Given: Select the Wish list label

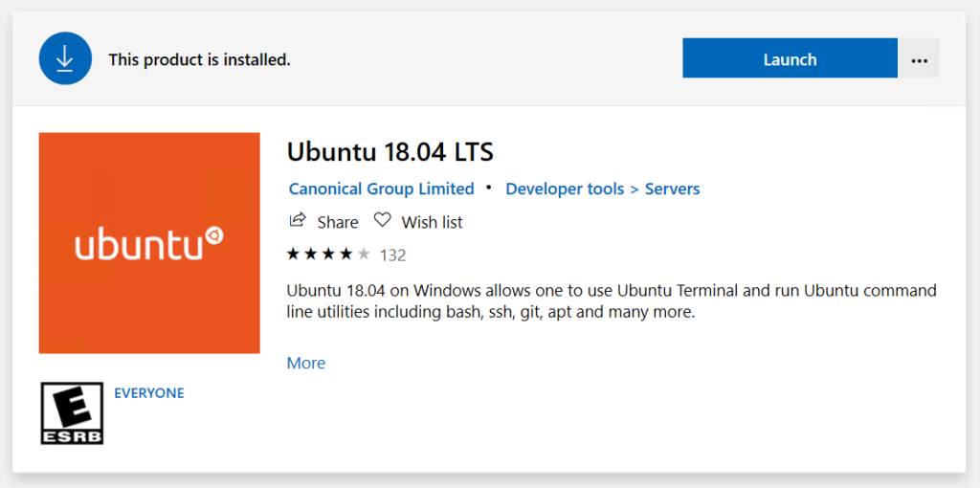Looking at the screenshot, I should [x=432, y=222].
